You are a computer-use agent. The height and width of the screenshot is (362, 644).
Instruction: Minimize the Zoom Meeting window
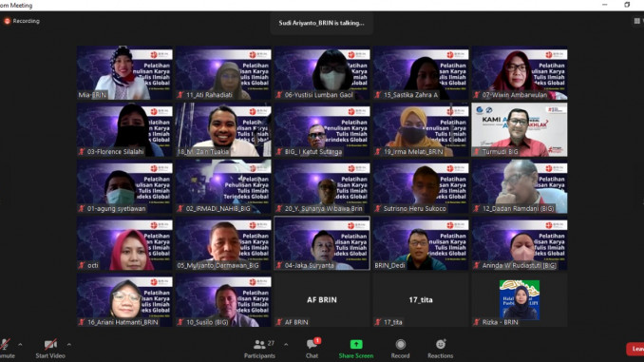(604, 5)
